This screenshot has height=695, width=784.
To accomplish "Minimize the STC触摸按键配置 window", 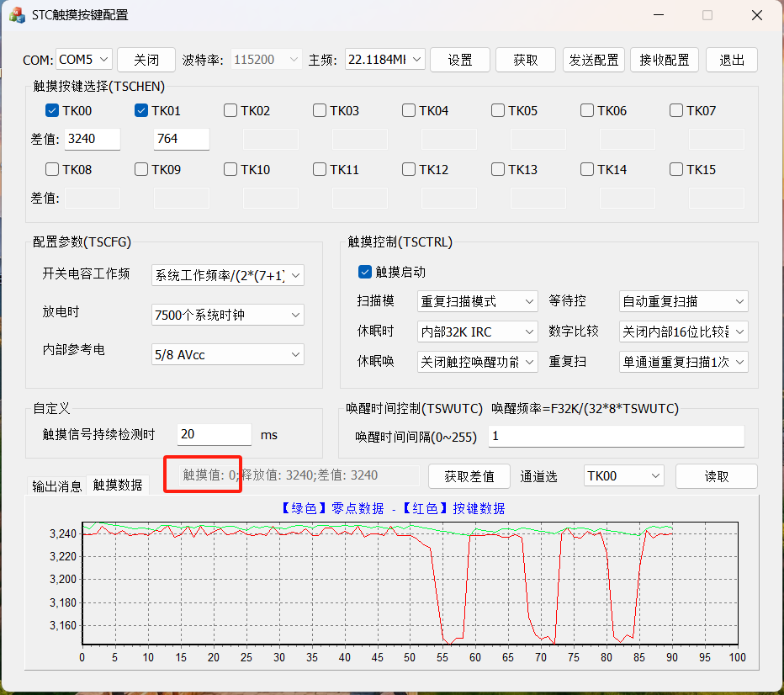I will (659, 15).
